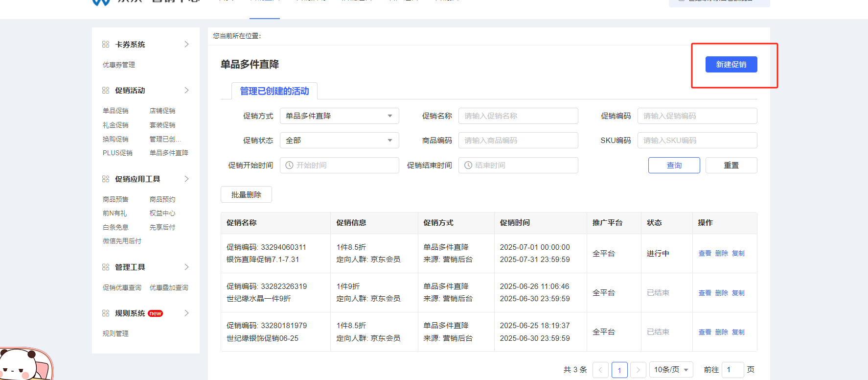Click the 促销应用工具 grid icon
This screenshot has height=380, width=868.
(105, 179)
